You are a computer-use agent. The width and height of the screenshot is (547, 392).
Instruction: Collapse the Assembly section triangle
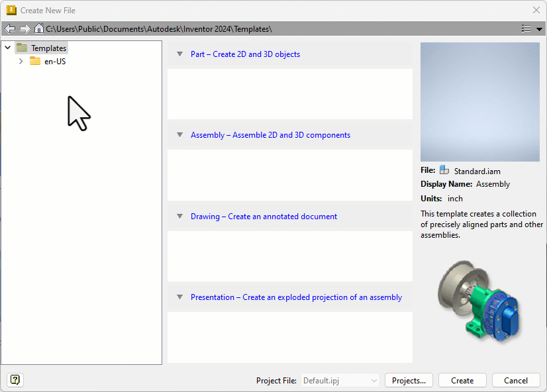179,135
